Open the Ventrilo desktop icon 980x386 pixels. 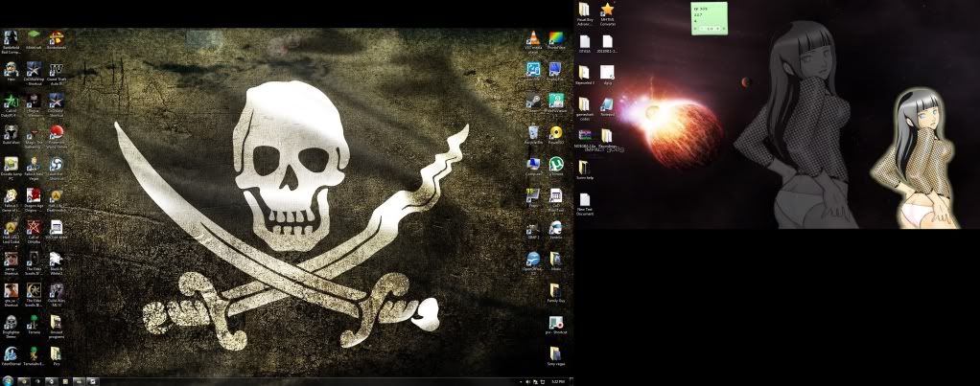555,229
